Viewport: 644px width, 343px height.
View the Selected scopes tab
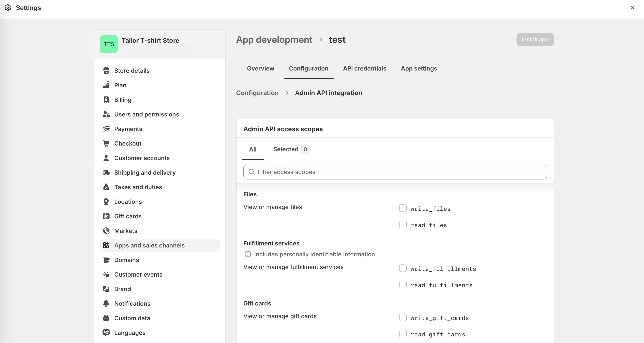click(x=286, y=149)
